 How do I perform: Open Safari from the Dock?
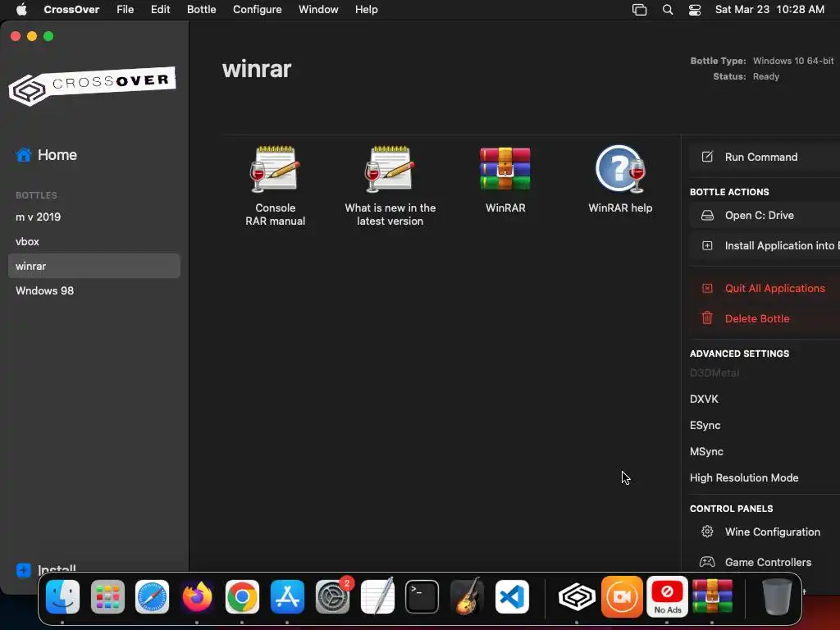[152, 596]
